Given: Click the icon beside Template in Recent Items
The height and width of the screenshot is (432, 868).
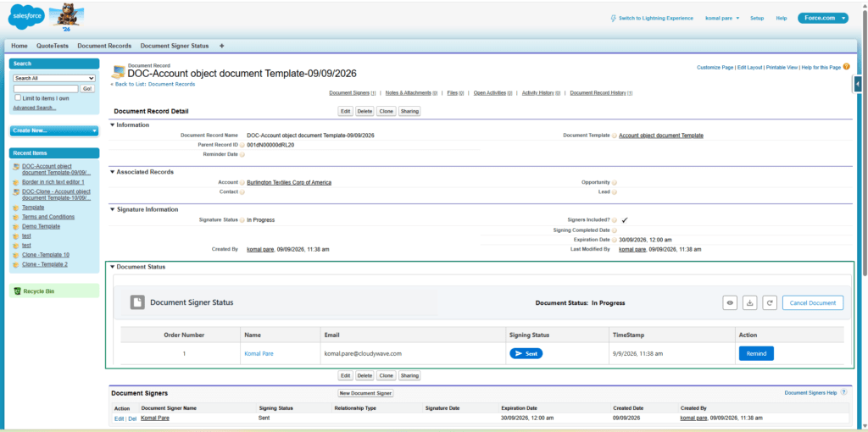Looking at the screenshot, I should (x=17, y=208).
